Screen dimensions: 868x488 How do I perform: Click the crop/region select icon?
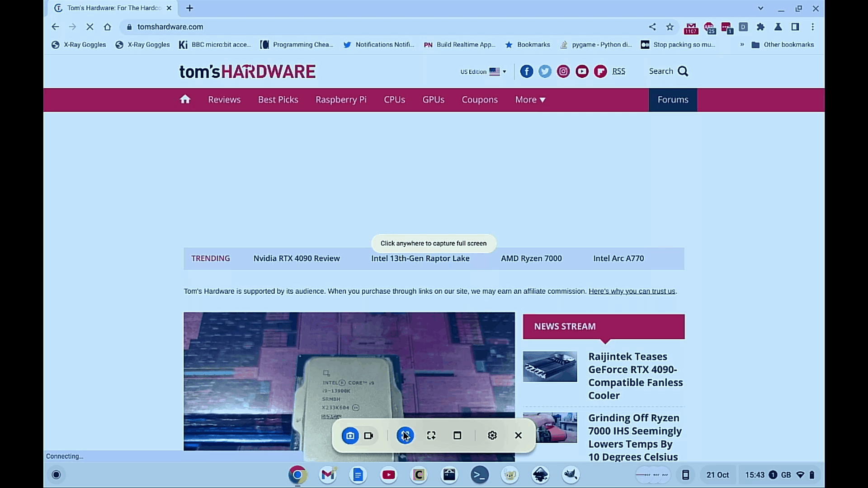click(x=431, y=435)
